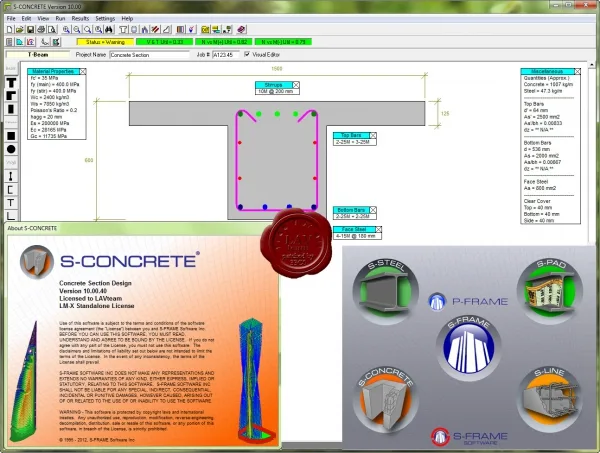
Task: Close the Material Properties panel
Action: [83, 72]
